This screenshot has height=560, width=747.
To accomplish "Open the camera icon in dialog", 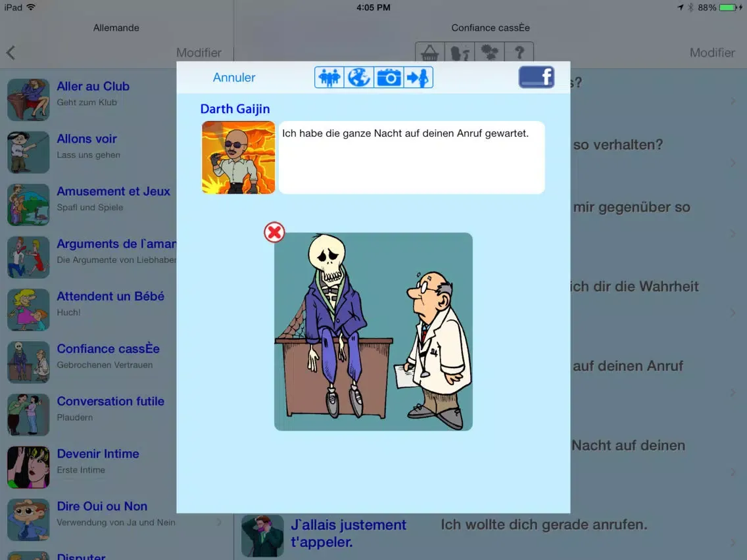I will pos(389,78).
